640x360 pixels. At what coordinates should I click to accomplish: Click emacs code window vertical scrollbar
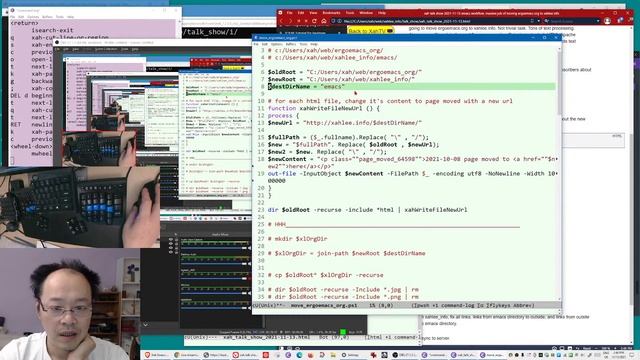560,173
